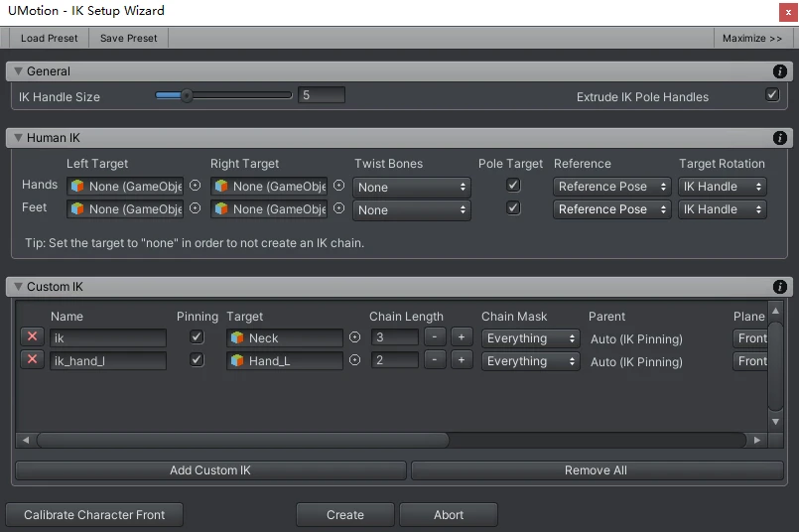Collapse the Custom IK section
The height and width of the screenshot is (532, 799).
point(18,287)
